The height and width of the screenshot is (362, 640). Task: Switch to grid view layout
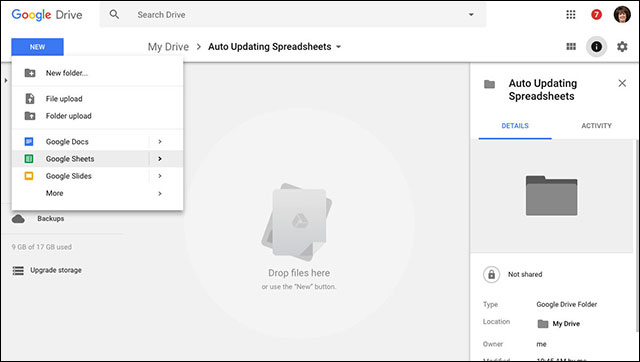click(x=571, y=47)
